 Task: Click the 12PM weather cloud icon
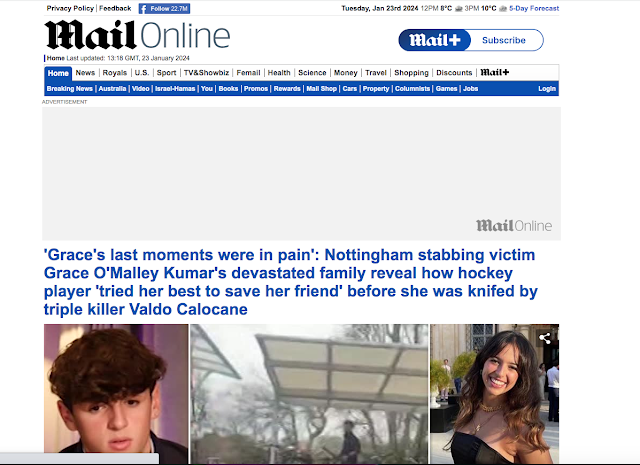point(458,9)
